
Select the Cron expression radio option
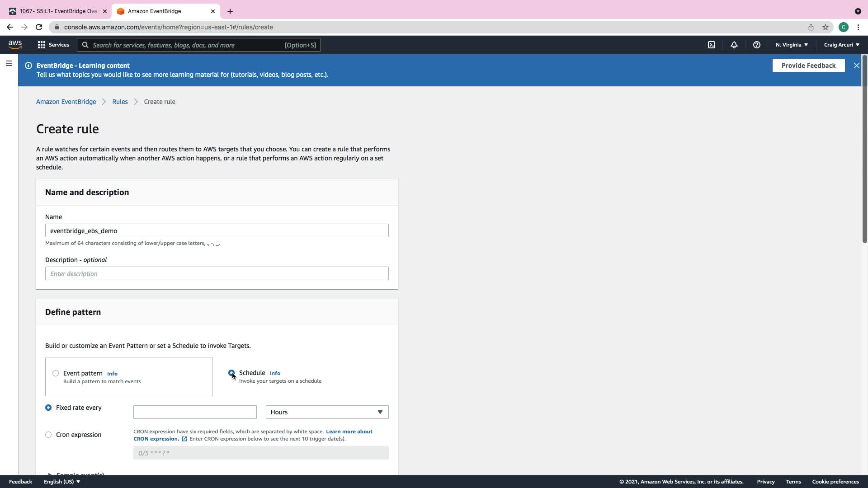(48, 435)
